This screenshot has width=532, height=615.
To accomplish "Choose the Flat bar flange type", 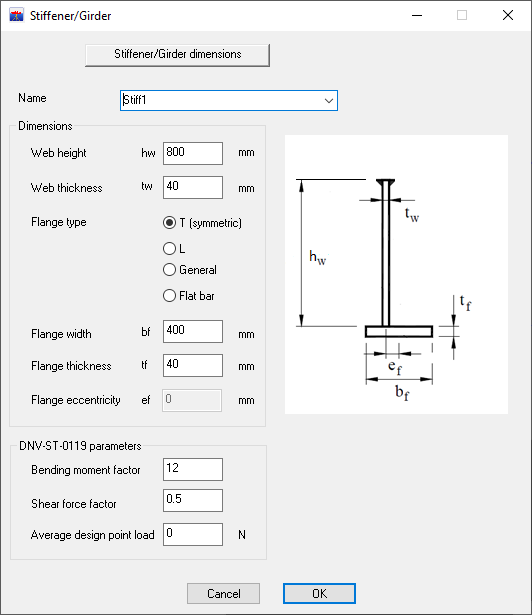I will tap(189, 295).
